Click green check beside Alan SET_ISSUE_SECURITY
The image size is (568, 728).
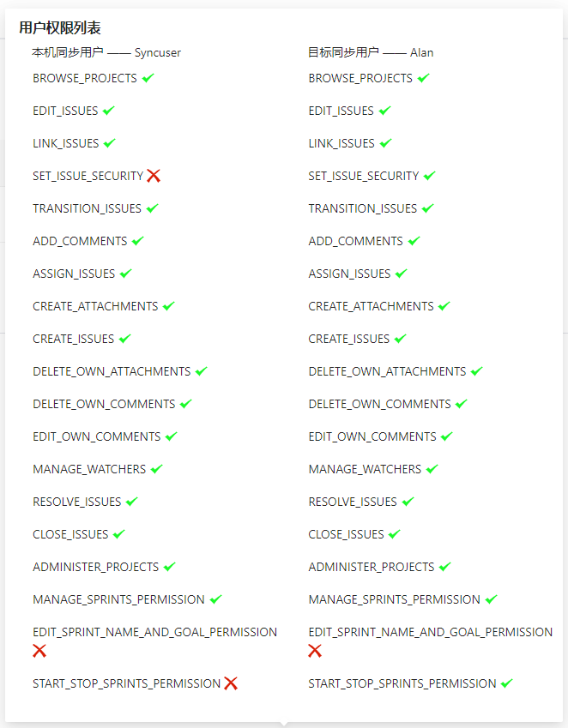(x=429, y=176)
